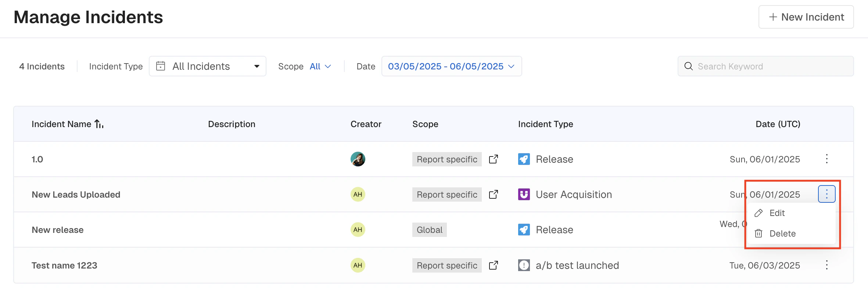Open external link for Test name 1223 scope

493,265
